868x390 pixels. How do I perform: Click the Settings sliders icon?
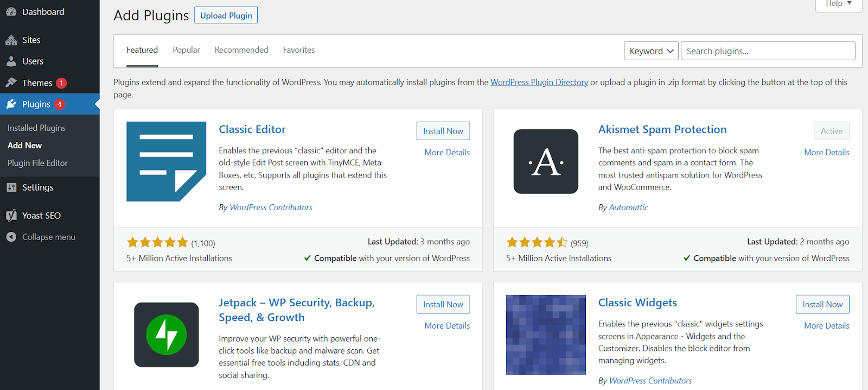[x=11, y=187]
